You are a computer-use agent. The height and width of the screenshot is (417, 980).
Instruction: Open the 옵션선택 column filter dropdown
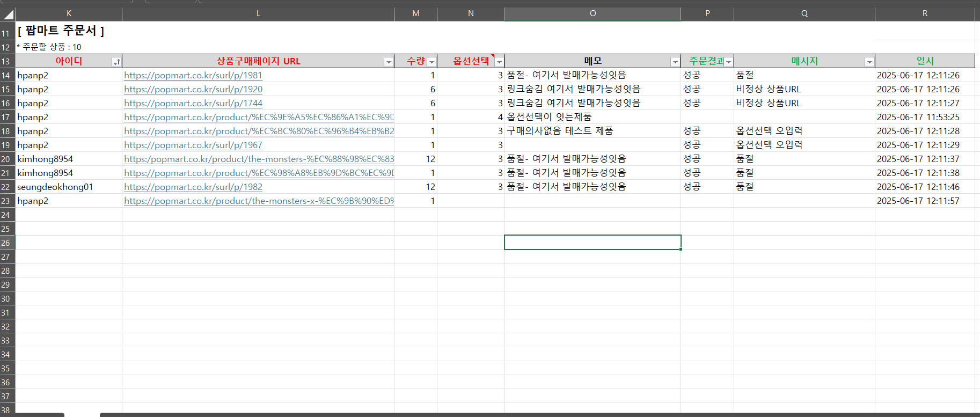coord(499,62)
